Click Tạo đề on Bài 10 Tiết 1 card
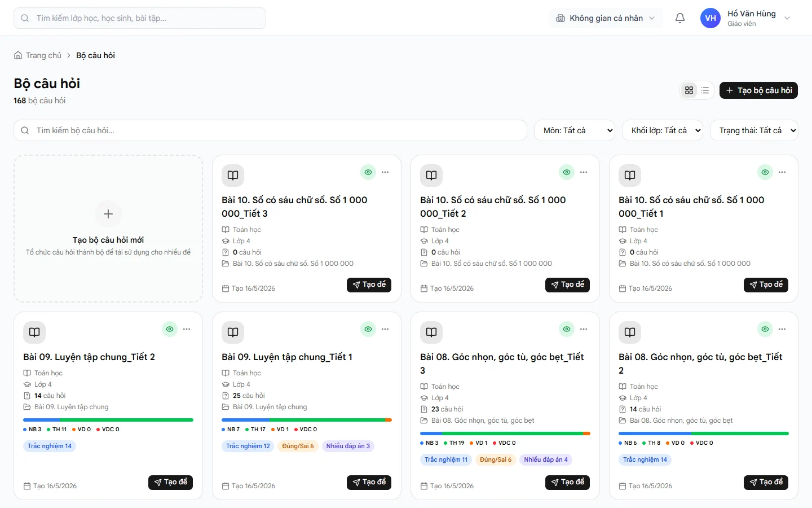 (766, 285)
